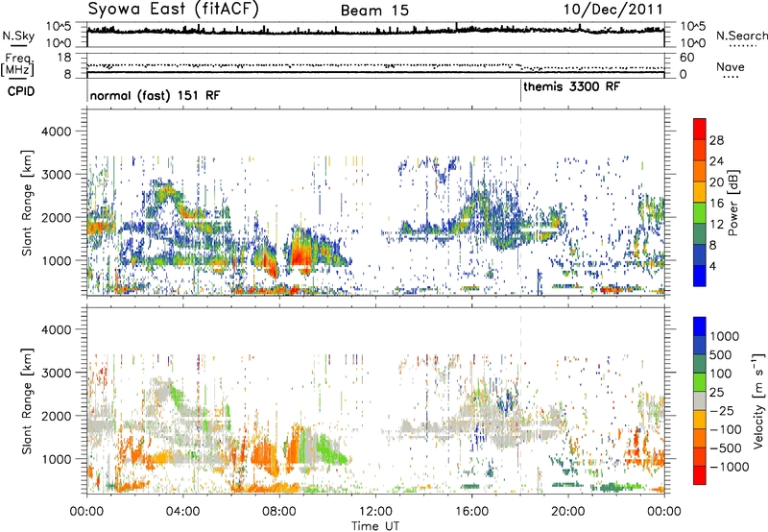Select "themis 3300 RF" CPID text
The width and height of the screenshot is (768, 532).
[571, 86]
